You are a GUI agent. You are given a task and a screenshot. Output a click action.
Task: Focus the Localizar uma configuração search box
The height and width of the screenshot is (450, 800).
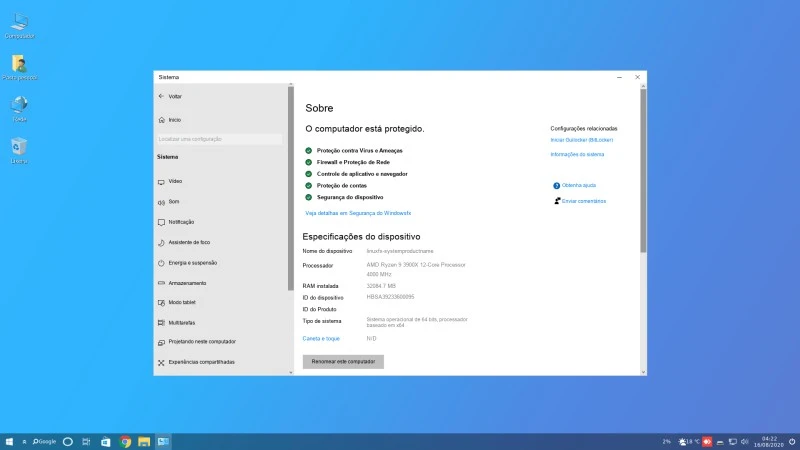pos(219,139)
